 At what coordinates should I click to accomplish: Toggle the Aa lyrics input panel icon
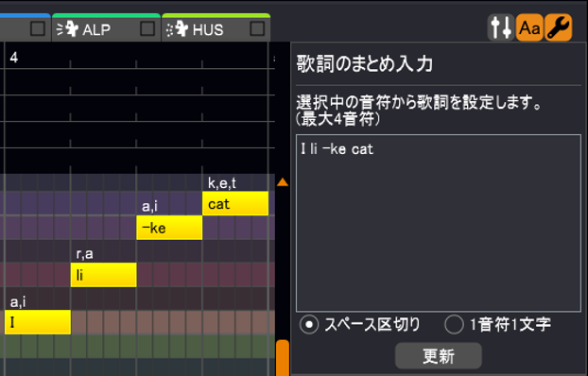coord(529,27)
